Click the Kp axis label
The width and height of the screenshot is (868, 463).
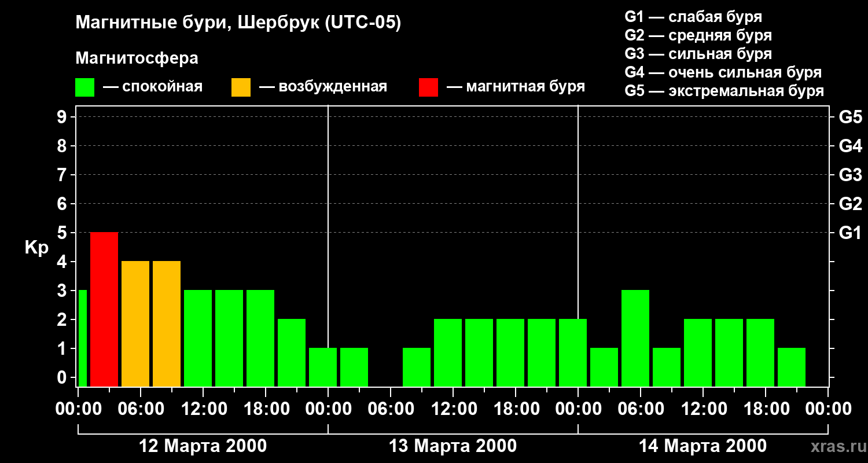click(37, 249)
